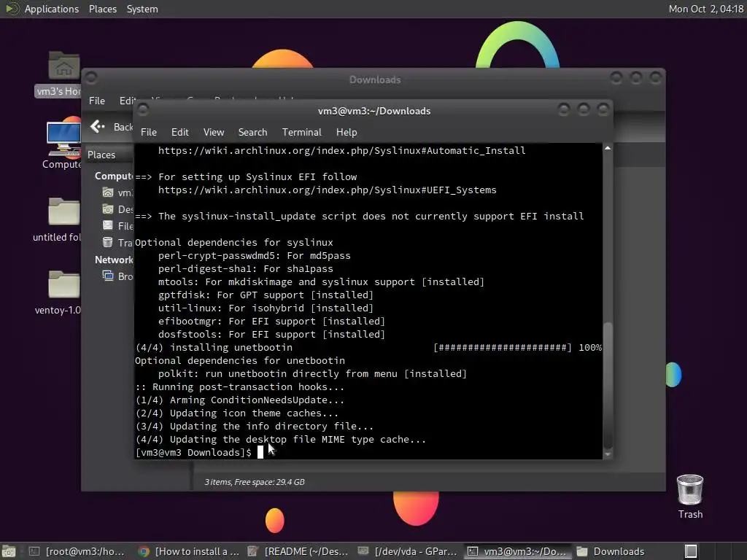Click 'Computer' heading in sidebar
Viewport: 747px width, 560px height.
pyautogui.click(x=115, y=176)
